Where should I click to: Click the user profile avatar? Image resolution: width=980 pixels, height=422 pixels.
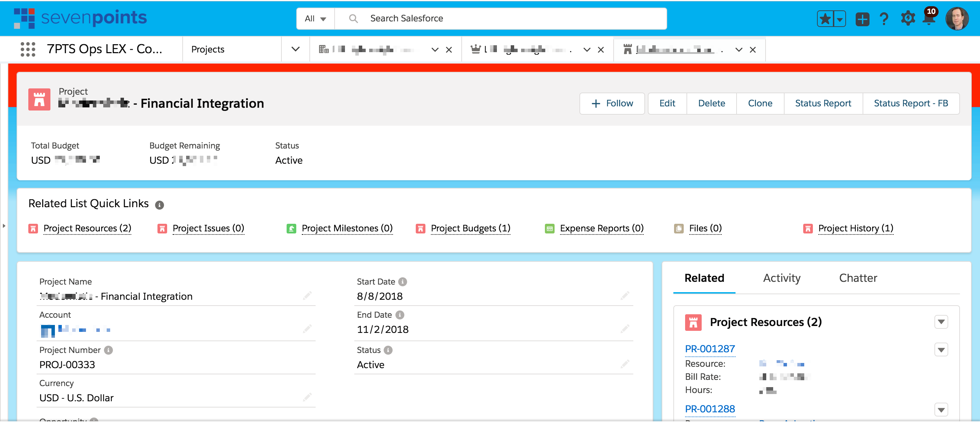point(957,19)
